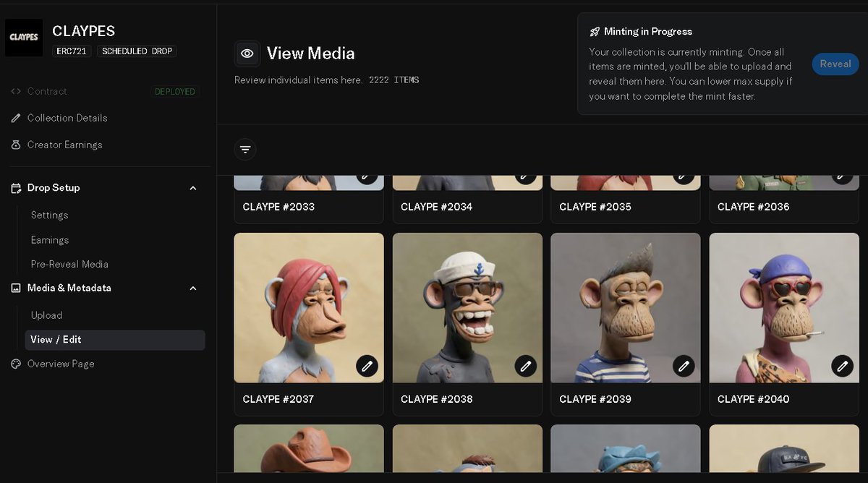Click the Overview Page palette icon
Image resolution: width=868 pixels, height=483 pixels.
(16, 364)
